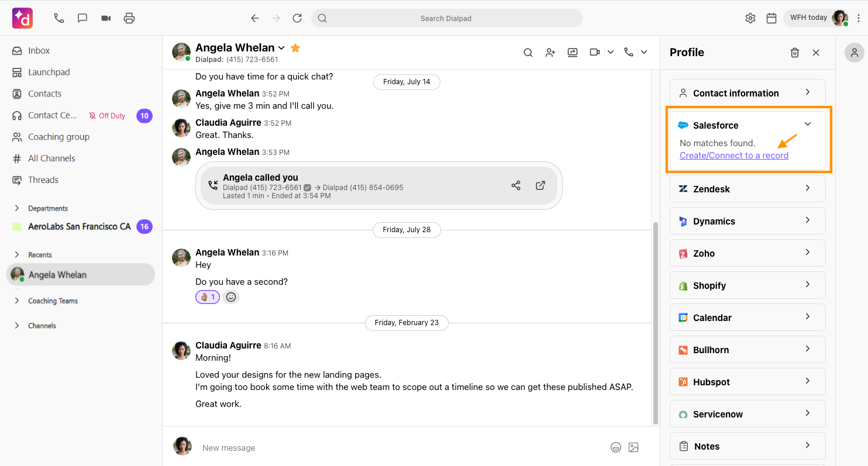Expand the Dynamics section
The image size is (868, 466).
[748, 221]
